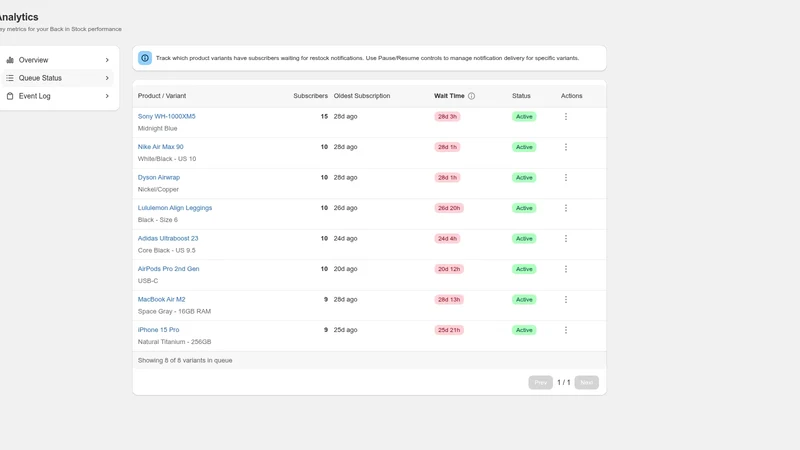Click Active status badge for MacBook Air M2
Screen dimensions: 800x450
click(524, 299)
